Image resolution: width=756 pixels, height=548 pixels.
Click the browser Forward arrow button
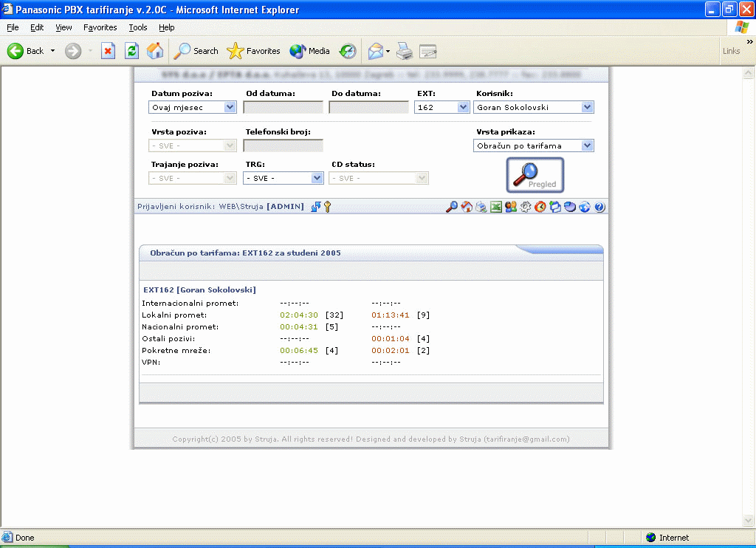pos(73,51)
